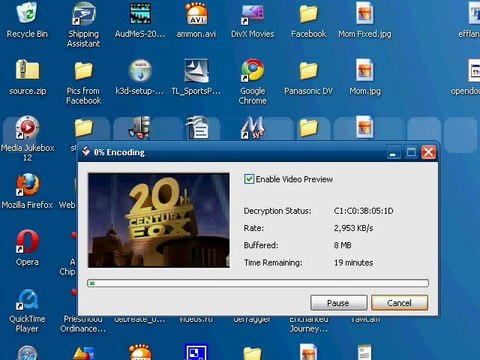
Task: Click the 2,953 KB/s rate value
Action: (353, 228)
